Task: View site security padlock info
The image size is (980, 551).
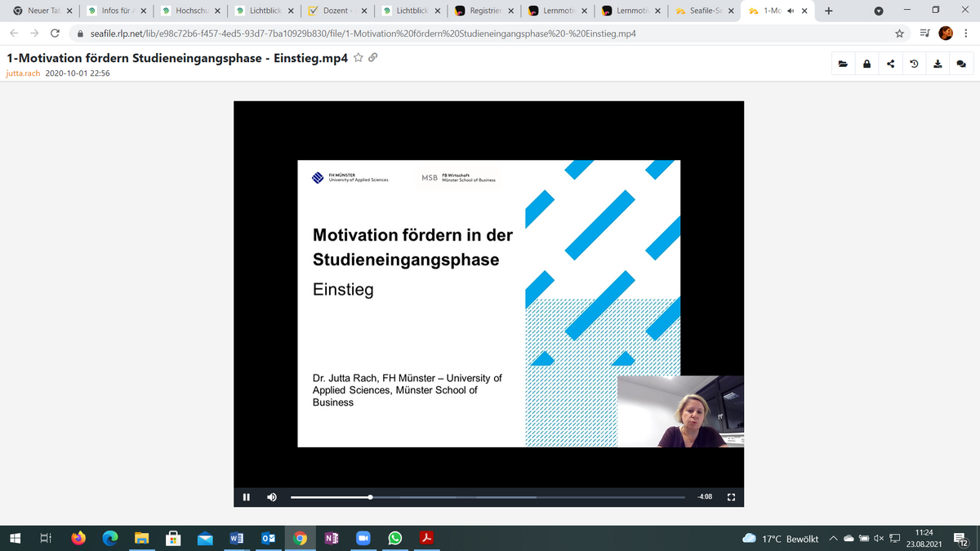Action: pos(80,34)
